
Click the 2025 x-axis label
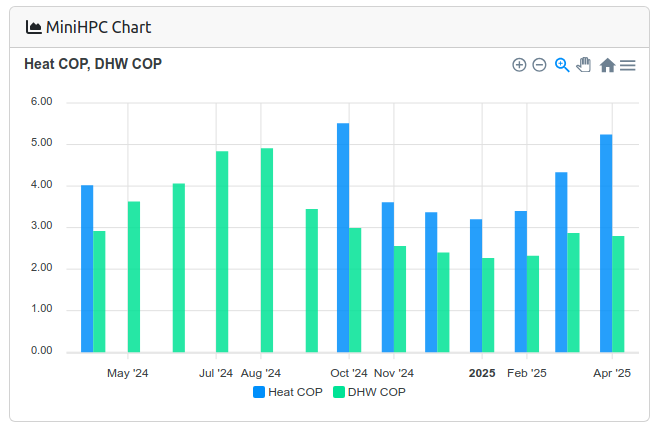click(482, 374)
